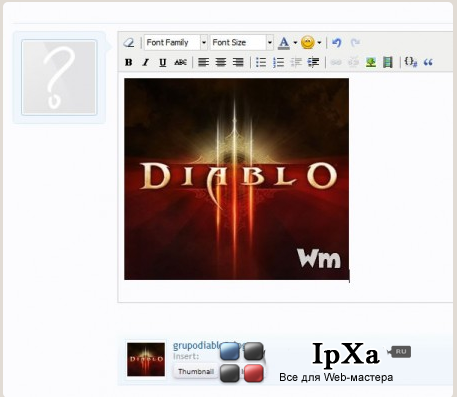The height and width of the screenshot is (397, 457).
Task: Click the question mark avatar placeholder
Action: [59, 77]
